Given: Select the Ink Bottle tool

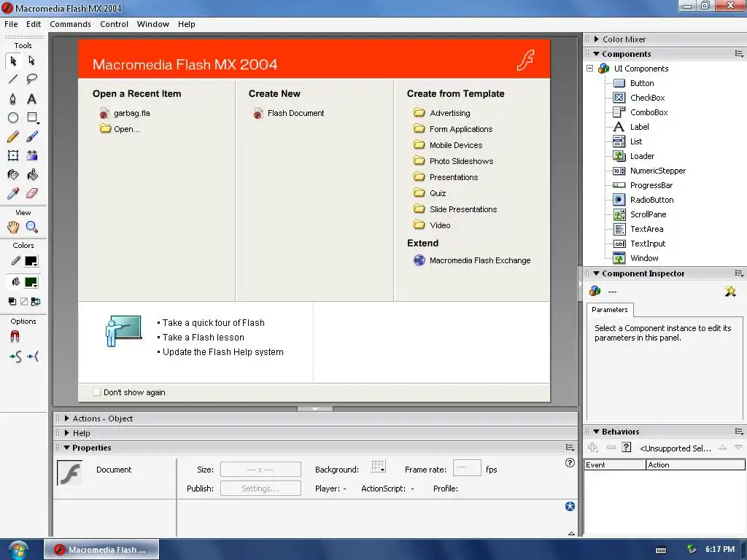Looking at the screenshot, I should (x=13, y=175).
